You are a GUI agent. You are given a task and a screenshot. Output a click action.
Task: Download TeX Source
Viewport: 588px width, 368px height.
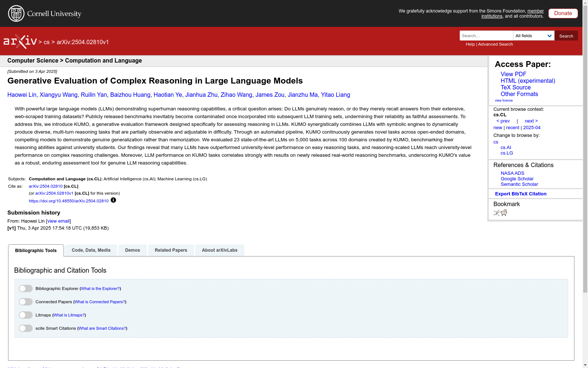click(x=516, y=87)
